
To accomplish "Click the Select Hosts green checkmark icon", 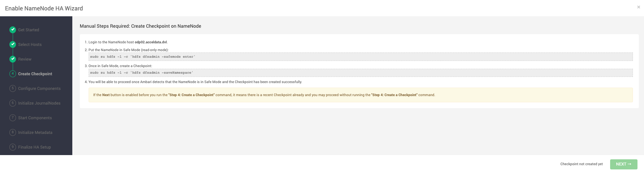I will 13,44.
